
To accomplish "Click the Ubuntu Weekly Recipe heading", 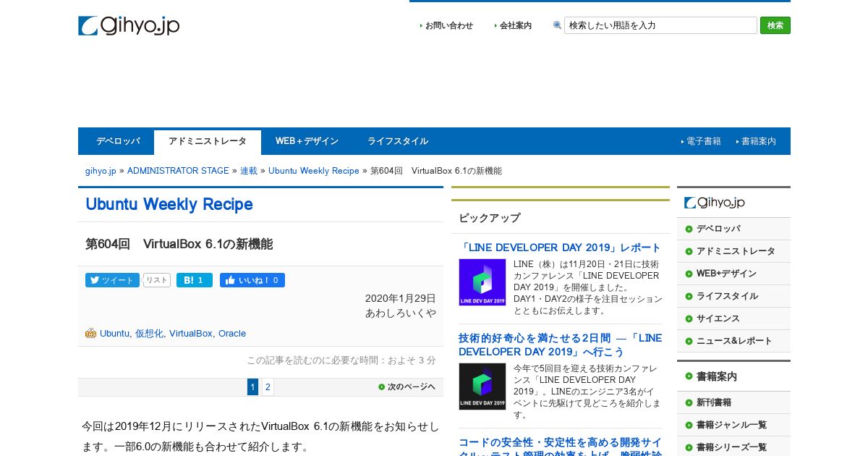I will point(169,204).
